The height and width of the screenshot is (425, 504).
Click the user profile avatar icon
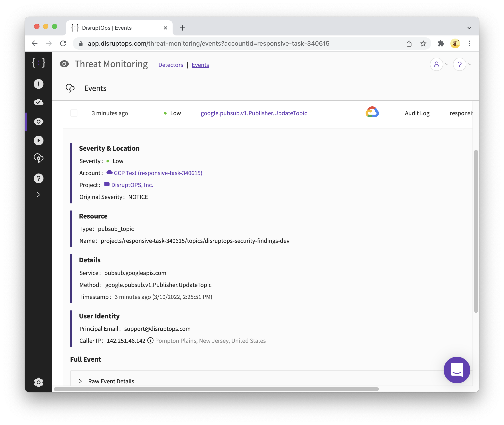click(436, 64)
